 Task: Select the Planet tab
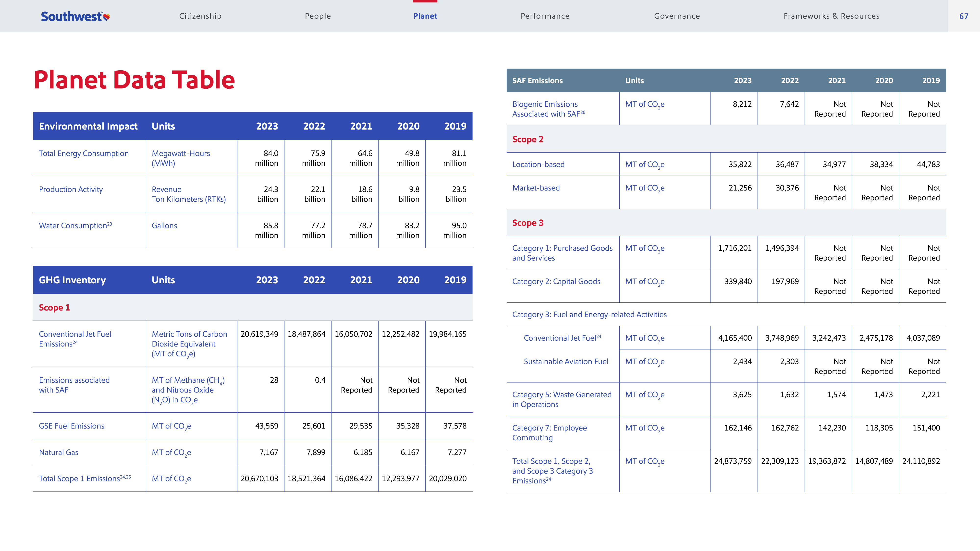[x=425, y=16]
